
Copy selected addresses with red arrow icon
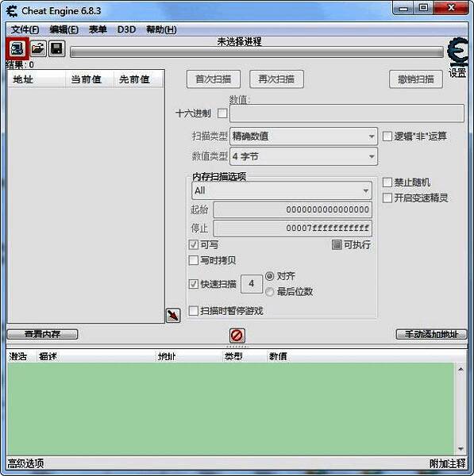pos(173,316)
